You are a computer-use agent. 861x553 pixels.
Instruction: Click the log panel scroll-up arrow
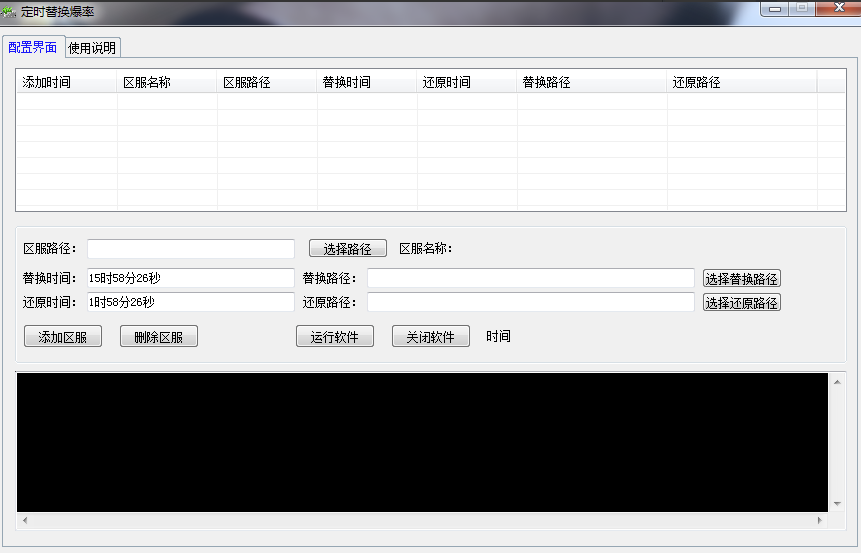(837, 382)
